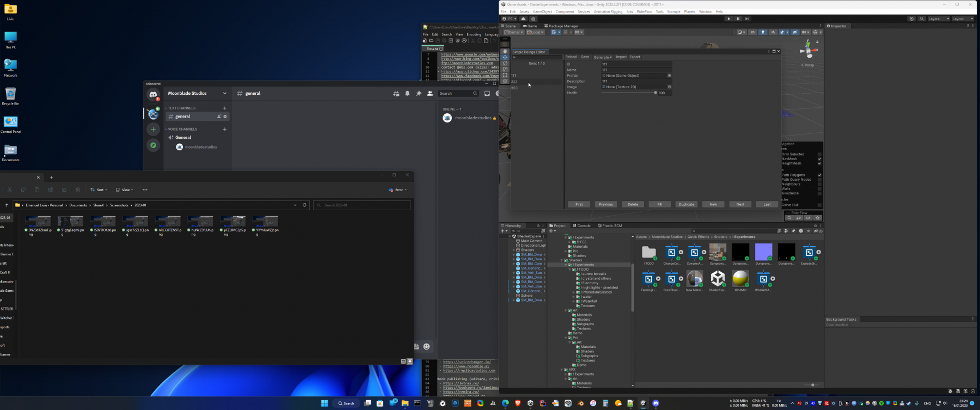The image size is (980, 410).
Task: Uncheck the NavMesh checkbox
Action: pos(819,159)
